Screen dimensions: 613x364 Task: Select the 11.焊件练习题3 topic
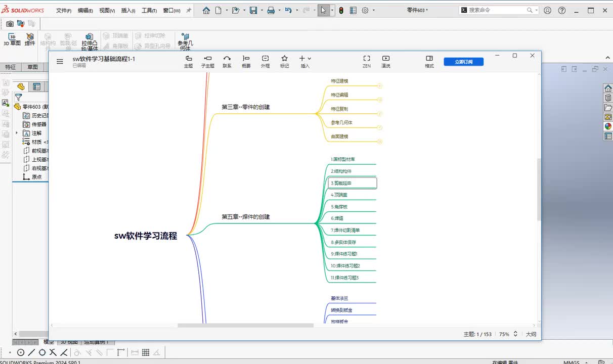[345, 278]
